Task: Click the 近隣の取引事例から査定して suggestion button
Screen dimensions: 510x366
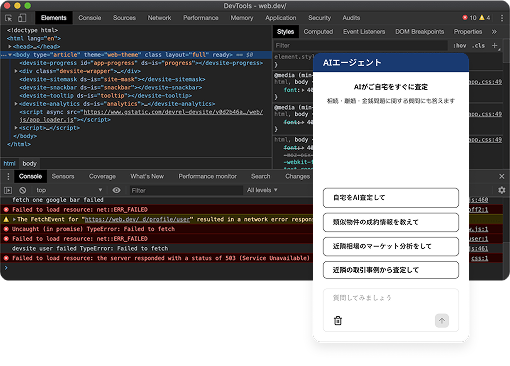Action: (391, 270)
